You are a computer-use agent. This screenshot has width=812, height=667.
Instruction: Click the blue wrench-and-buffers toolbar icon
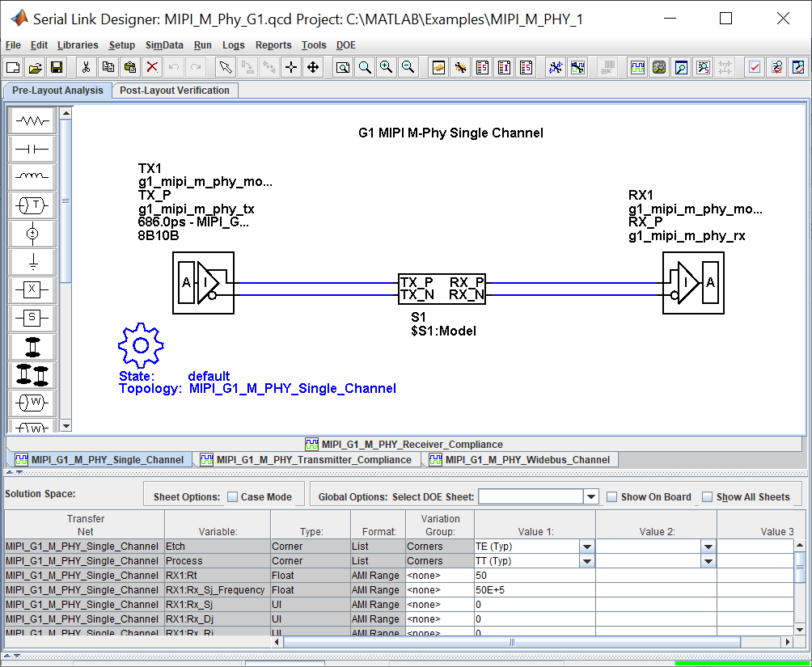(x=556, y=67)
